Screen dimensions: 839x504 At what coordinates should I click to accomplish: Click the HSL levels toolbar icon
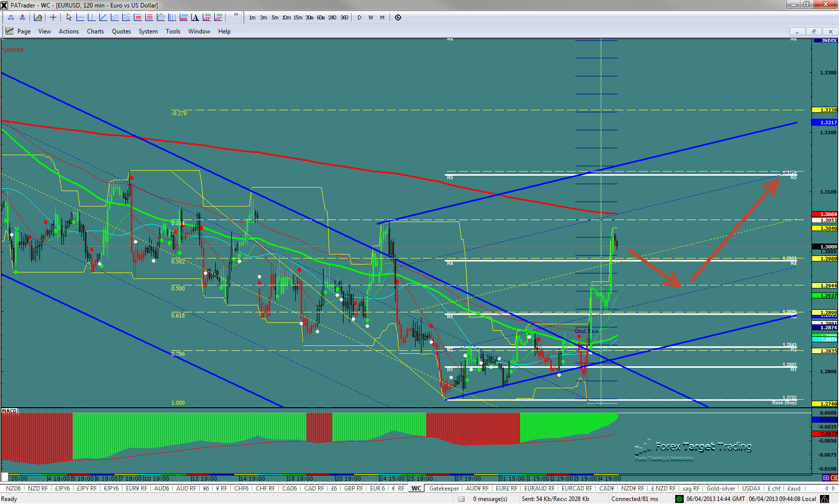(x=218, y=17)
